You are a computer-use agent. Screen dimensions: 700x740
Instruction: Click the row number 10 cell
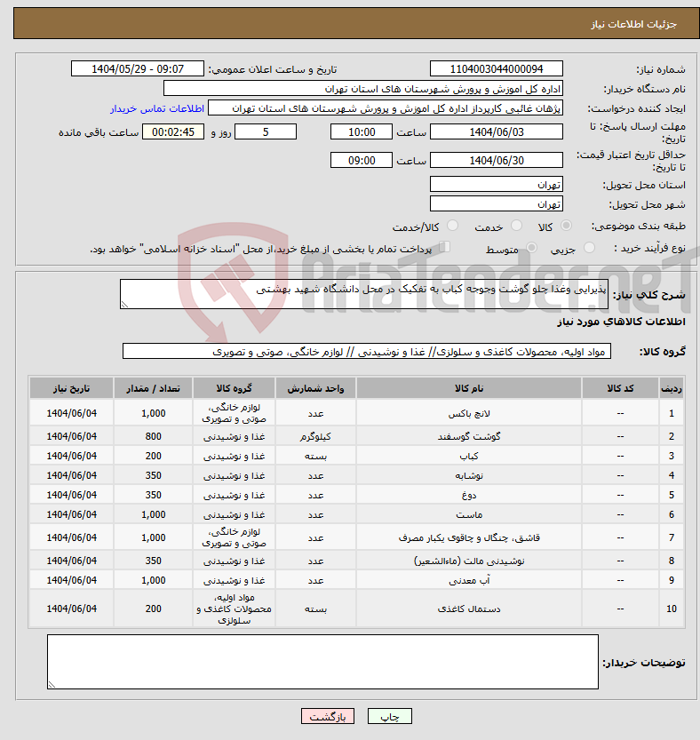(672, 609)
